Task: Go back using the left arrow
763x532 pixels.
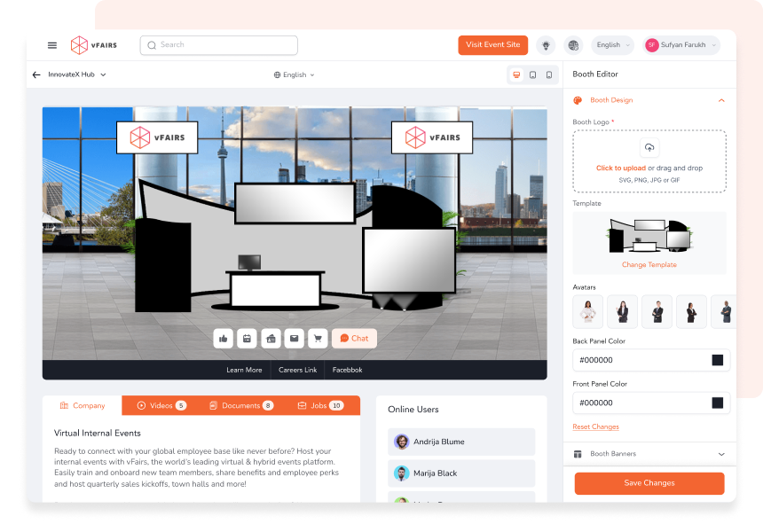Action: tap(36, 74)
